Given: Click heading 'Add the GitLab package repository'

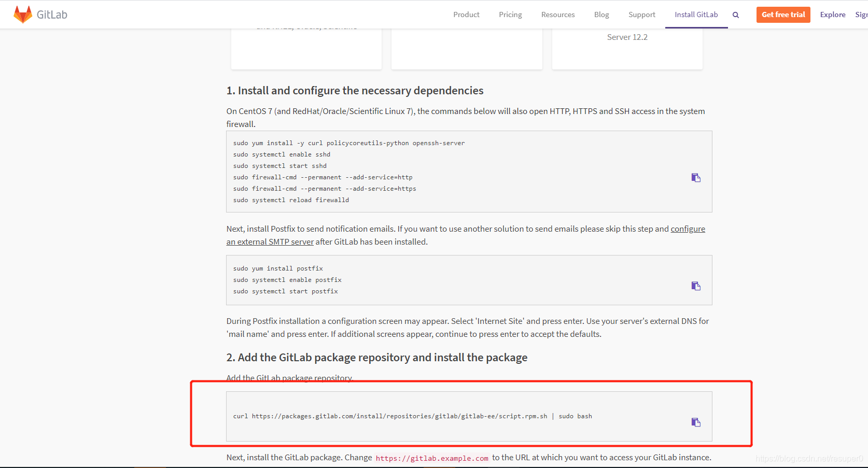Looking at the screenshot, I should tap(377, 358).
